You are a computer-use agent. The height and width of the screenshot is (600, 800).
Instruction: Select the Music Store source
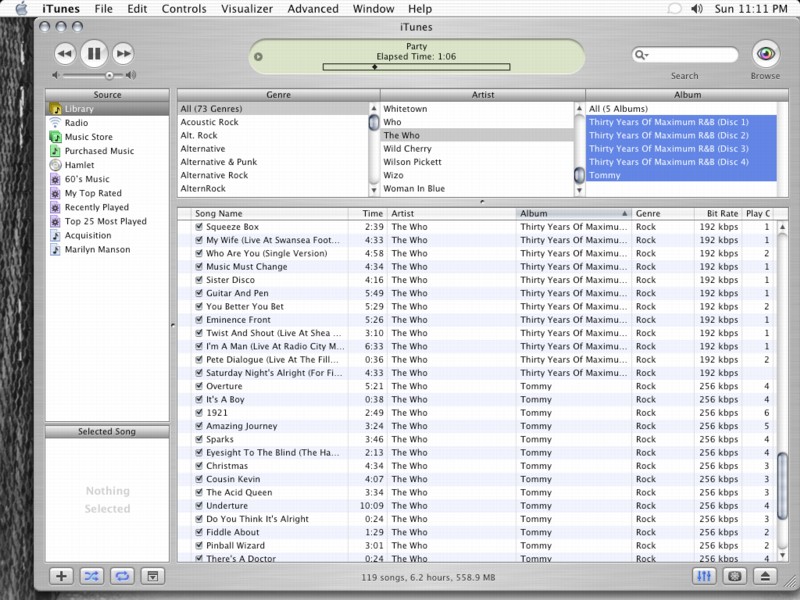click(x=88, y=137)
